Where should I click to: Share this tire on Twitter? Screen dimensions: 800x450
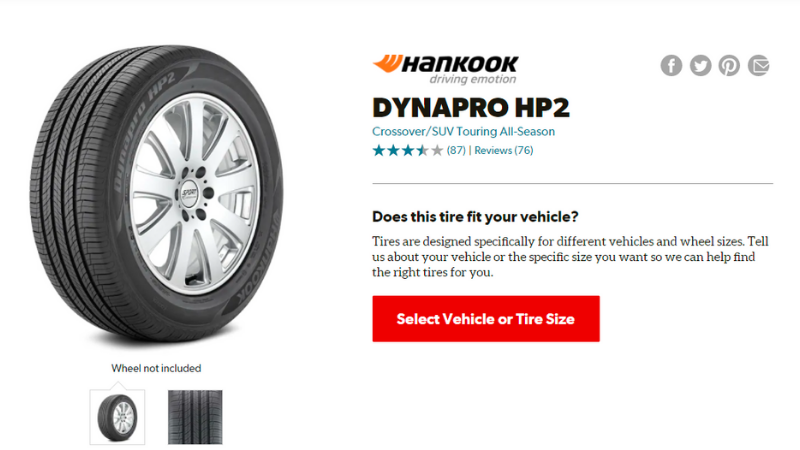click(x=701, y=65)
